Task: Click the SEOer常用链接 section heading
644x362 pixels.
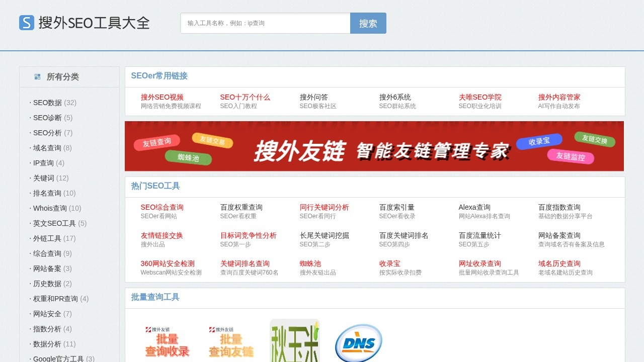Action: coord(159,76)
